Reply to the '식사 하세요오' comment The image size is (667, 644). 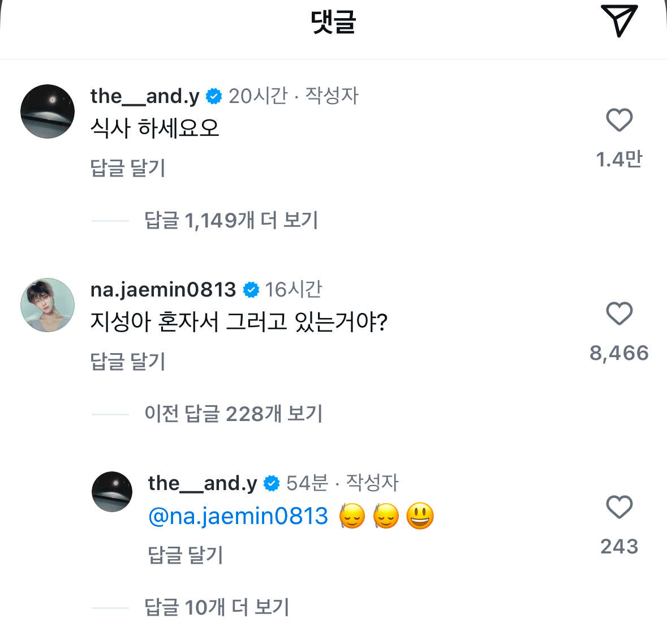coord(128,168)
